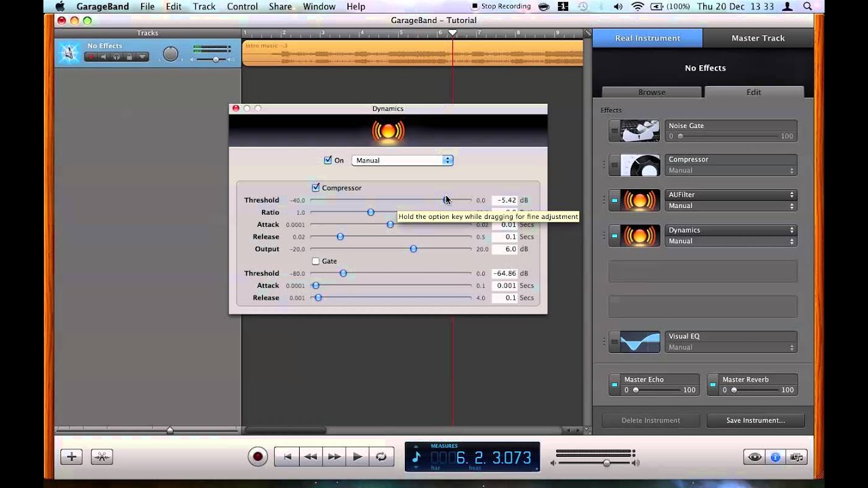Viewport: 868px width, 488px height.
Task: Open the Manual preset dropdown under AUFilter
Action: pyautogui.click(x=730, y=206)
